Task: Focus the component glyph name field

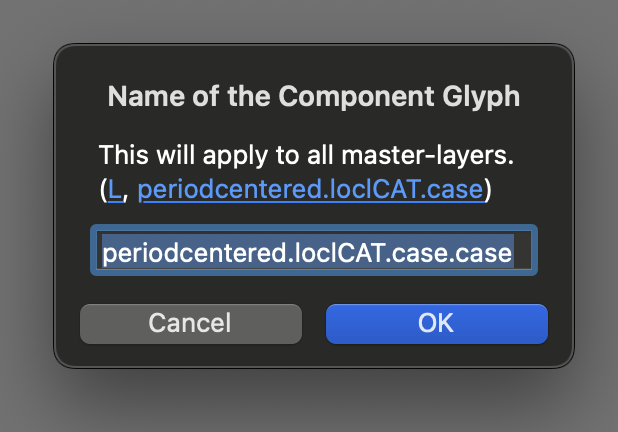Action: pos(314,253)
